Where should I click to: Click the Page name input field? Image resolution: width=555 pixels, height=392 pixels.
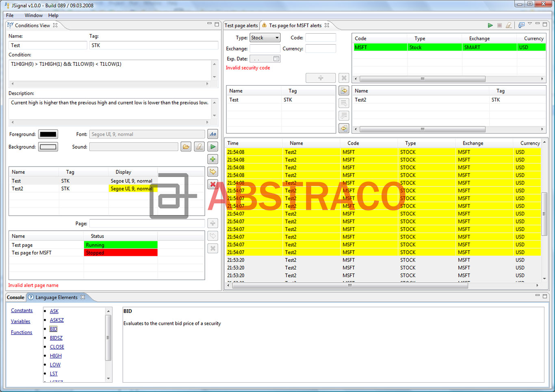click(x=146, y=223)
